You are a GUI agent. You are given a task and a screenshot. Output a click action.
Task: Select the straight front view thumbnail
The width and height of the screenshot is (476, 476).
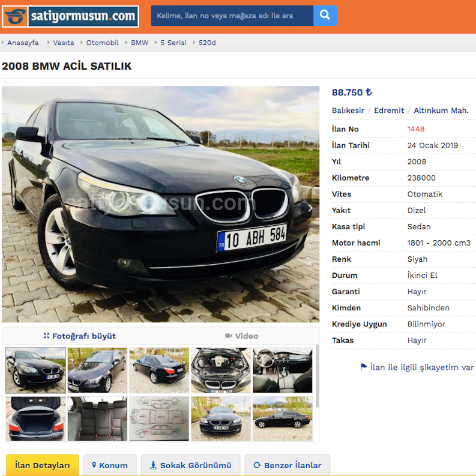[x=221, y=418]
